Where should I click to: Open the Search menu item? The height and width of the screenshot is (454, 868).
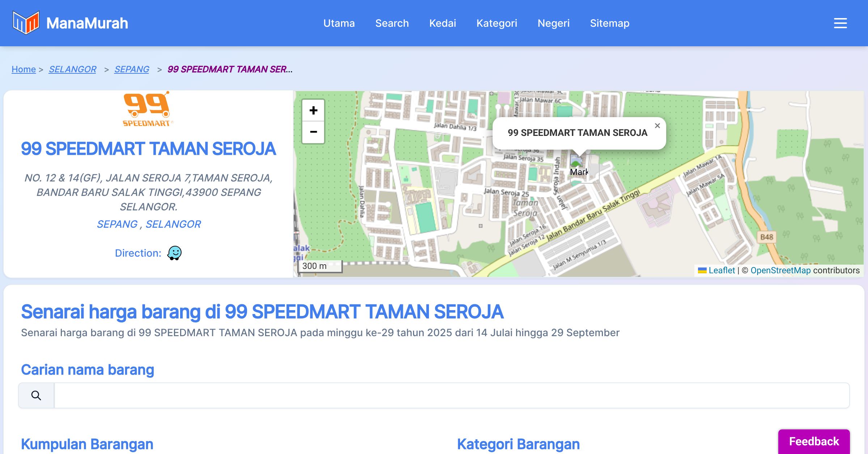point(392,23)
